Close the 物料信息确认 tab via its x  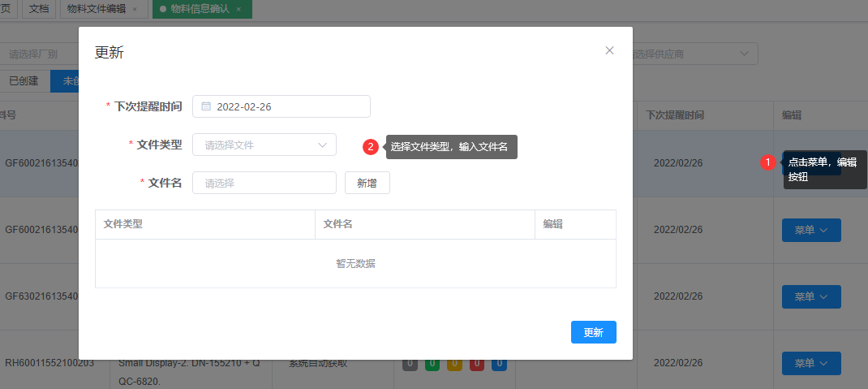point(238,9)
